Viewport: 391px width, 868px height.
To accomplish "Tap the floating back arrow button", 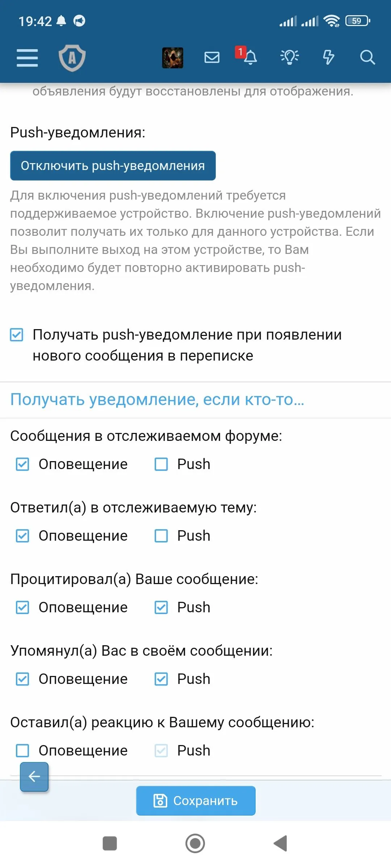I will click(x=34, y=776).
